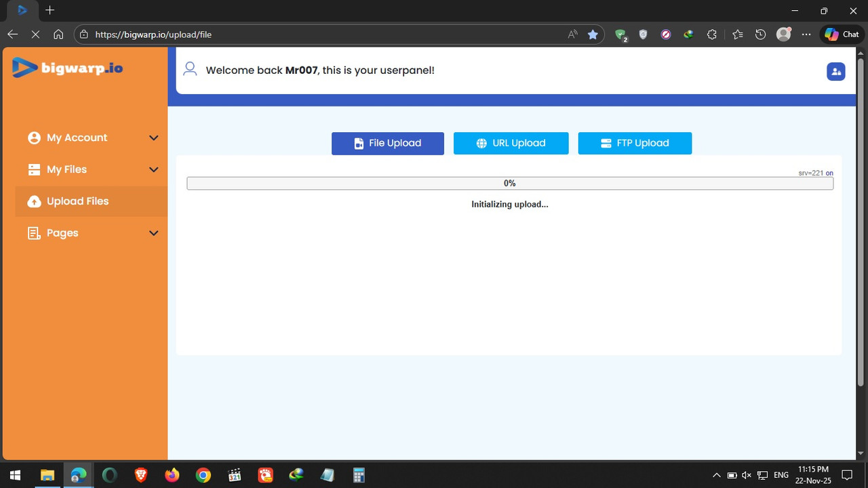
Task: Open Firefox from taskbar
Action: [x=172, y=475]
